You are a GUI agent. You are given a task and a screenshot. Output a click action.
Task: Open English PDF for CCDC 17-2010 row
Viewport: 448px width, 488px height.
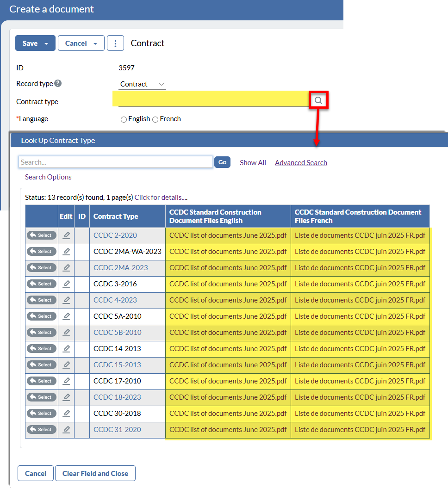228,381
